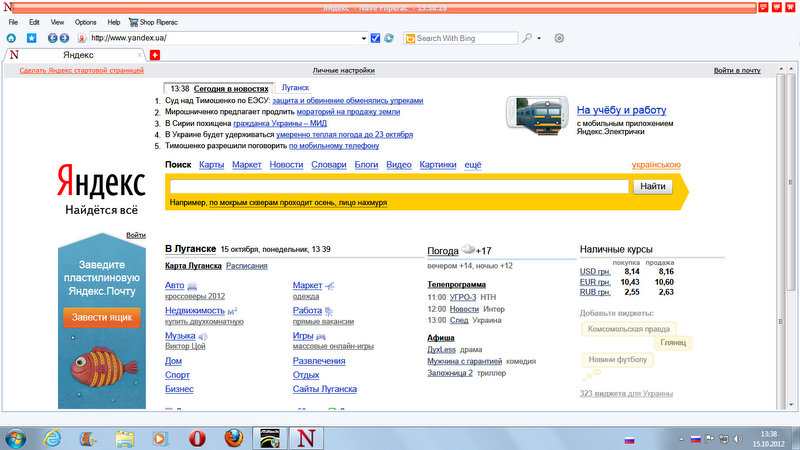Click the Home icon in the toolbar
Image resolution: width=800 pixels, height=450 pixels.
11,38
